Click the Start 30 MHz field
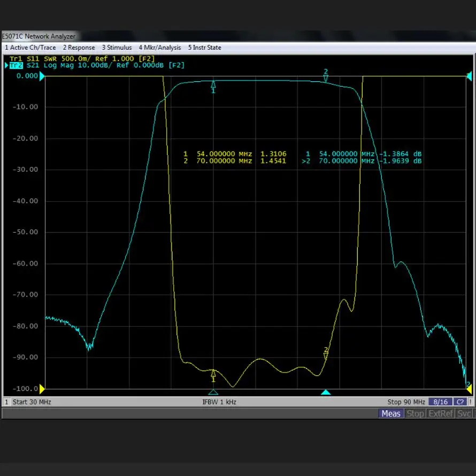Viewport: 476px width, 476px height. tap(31, 402)
